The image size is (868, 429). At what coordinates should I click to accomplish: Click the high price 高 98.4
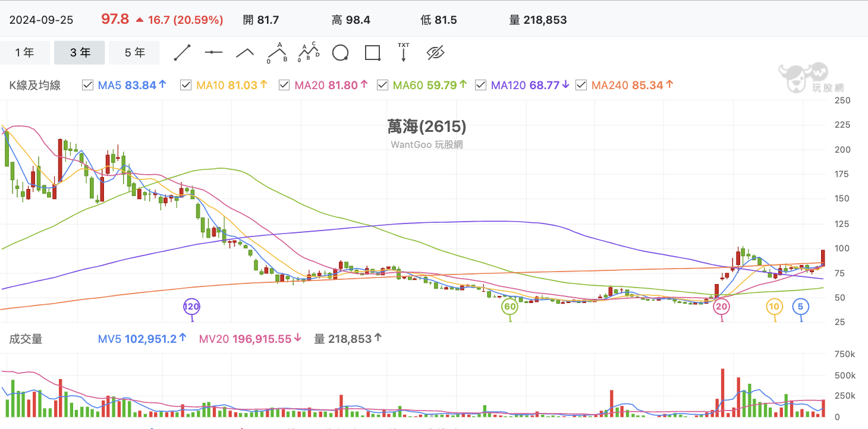(351, 20)
